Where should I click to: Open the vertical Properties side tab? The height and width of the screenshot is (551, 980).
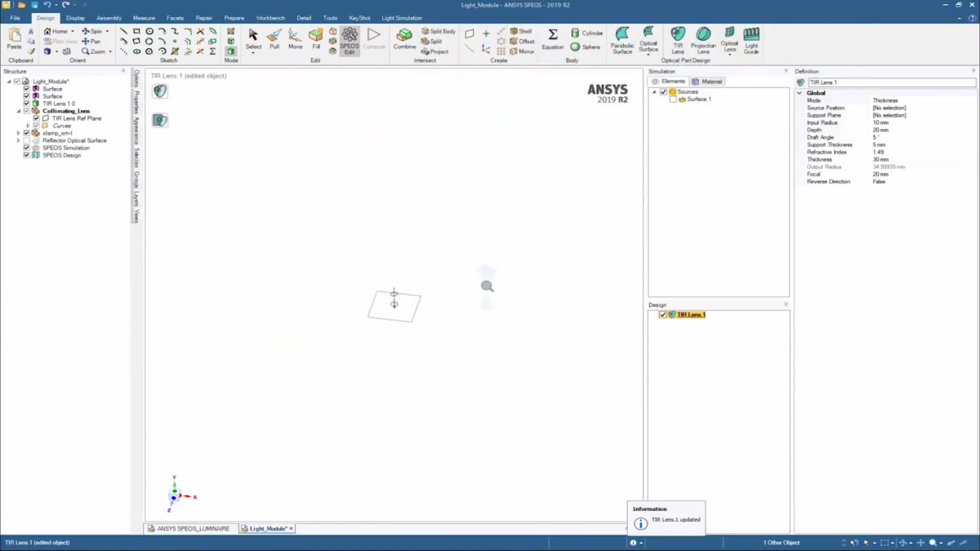(x=136, y=102)
